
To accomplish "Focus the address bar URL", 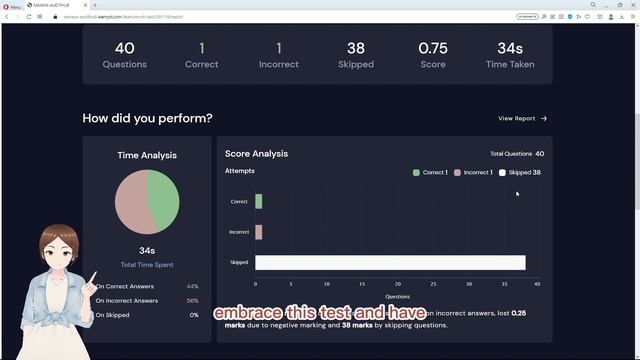I will (x=123, y=17).
